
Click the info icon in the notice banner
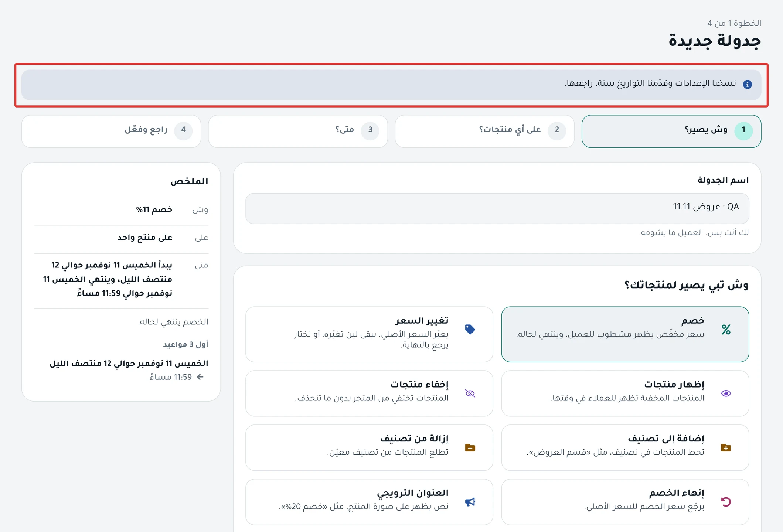[x=747, y=84]
